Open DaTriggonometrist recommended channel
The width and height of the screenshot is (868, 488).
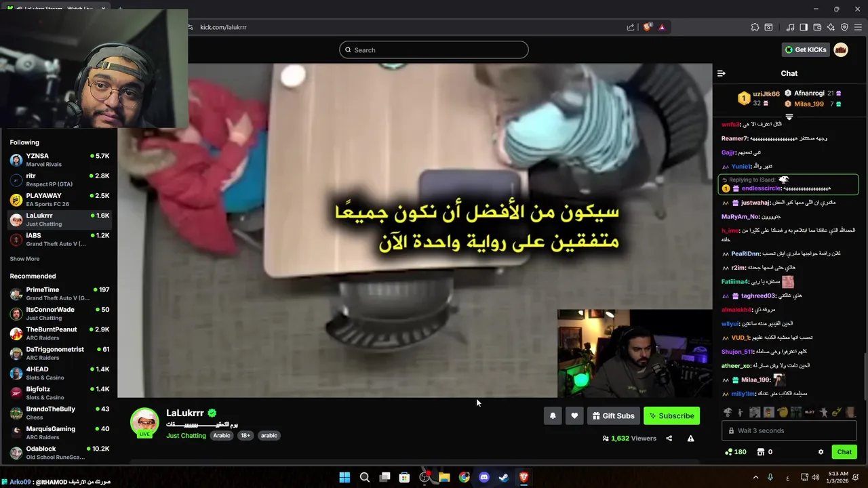click(59, 353)
